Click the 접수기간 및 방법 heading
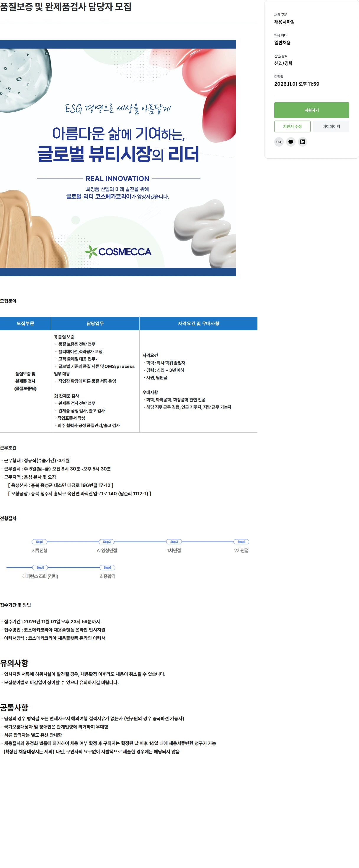The width and height of the screenshot is (359, 868). coord(15,605)
